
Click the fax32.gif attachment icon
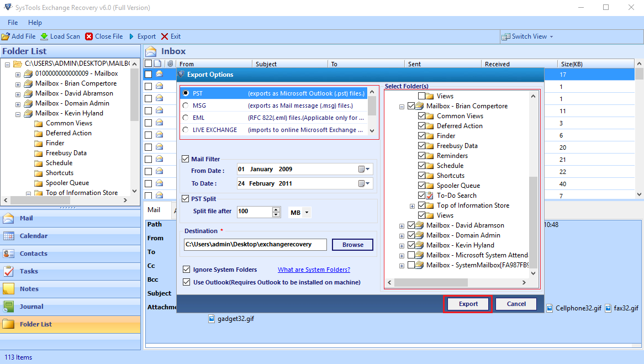[608, 308]
